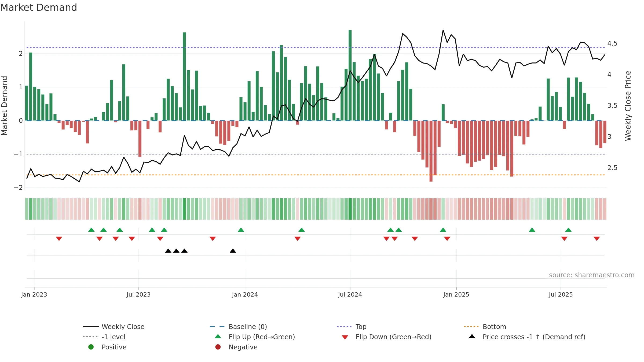Click the Market Demand chart title
Viewport: 644px width, 362px height.
[39, 8]
